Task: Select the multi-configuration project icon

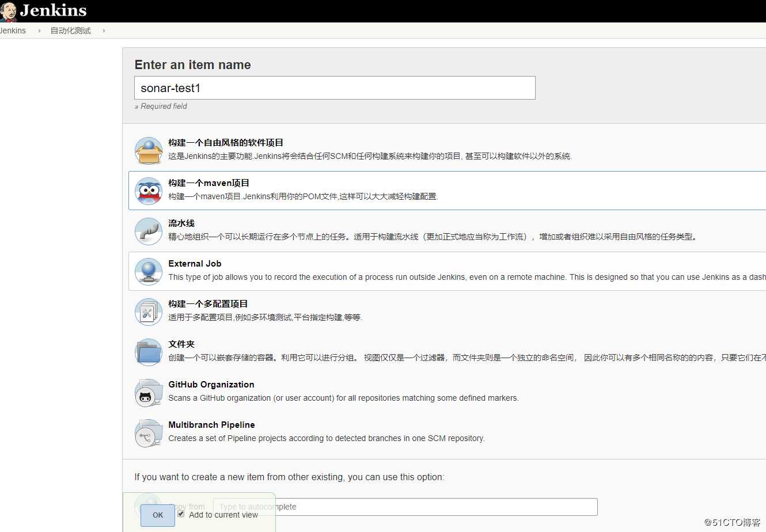Action: tap(149, 312)
